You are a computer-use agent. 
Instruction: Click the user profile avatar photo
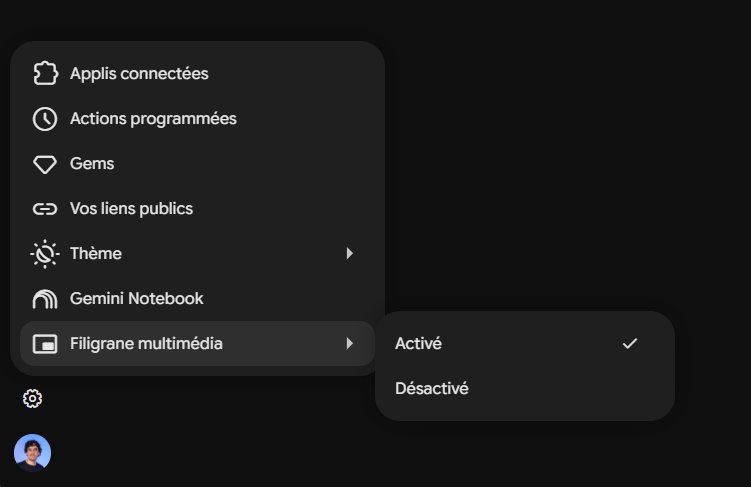(33, 453)
